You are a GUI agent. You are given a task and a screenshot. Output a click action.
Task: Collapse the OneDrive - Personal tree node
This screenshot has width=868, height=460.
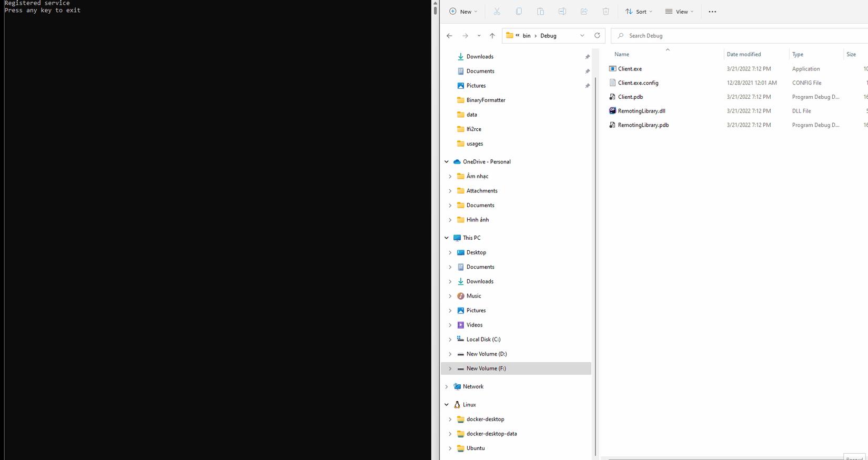[447, 162]
